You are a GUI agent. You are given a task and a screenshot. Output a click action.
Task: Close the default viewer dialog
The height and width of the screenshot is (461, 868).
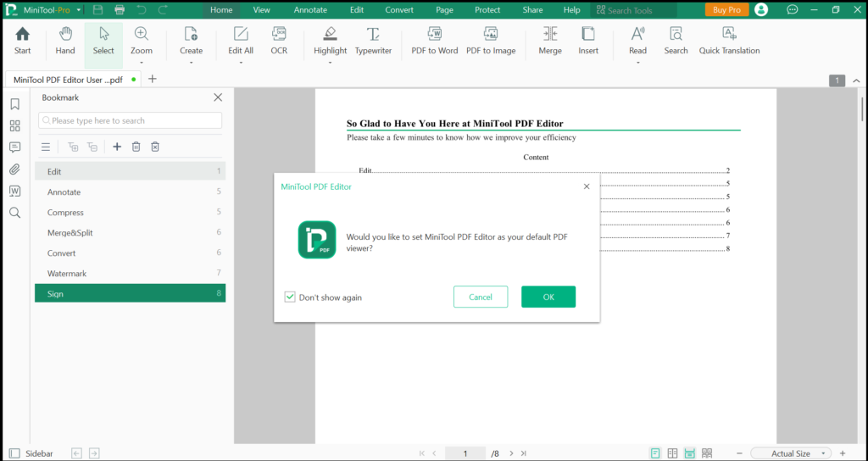[x=587, y=186]
